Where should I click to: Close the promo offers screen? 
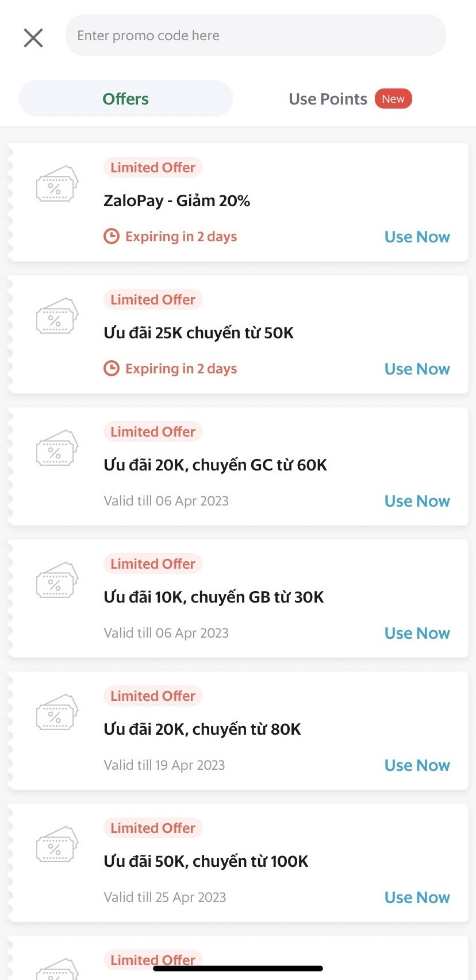33,38
